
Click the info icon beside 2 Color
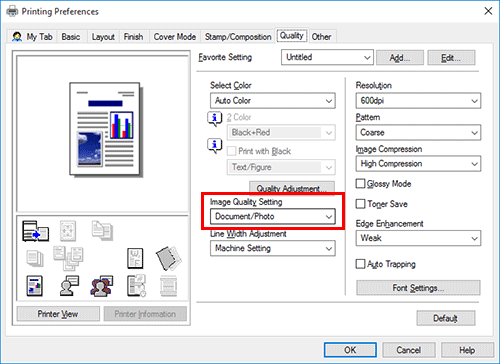click(214, 119)
